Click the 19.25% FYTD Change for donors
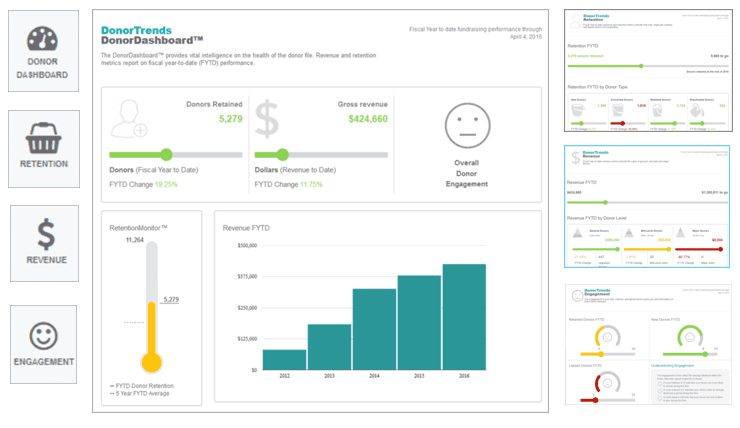Screen dimensions: 740x428 pyautogui.click(x=166, y=185)
